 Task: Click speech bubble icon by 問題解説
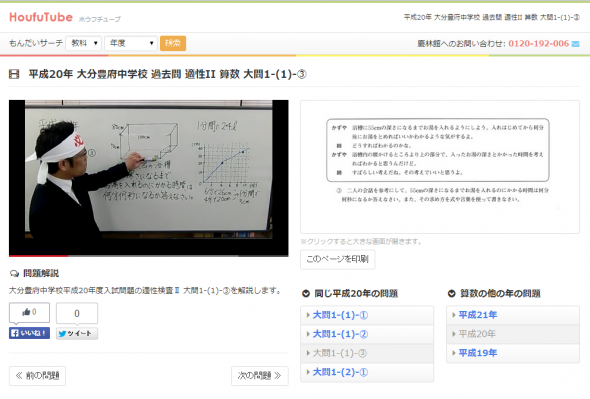[x=14, y=274]
